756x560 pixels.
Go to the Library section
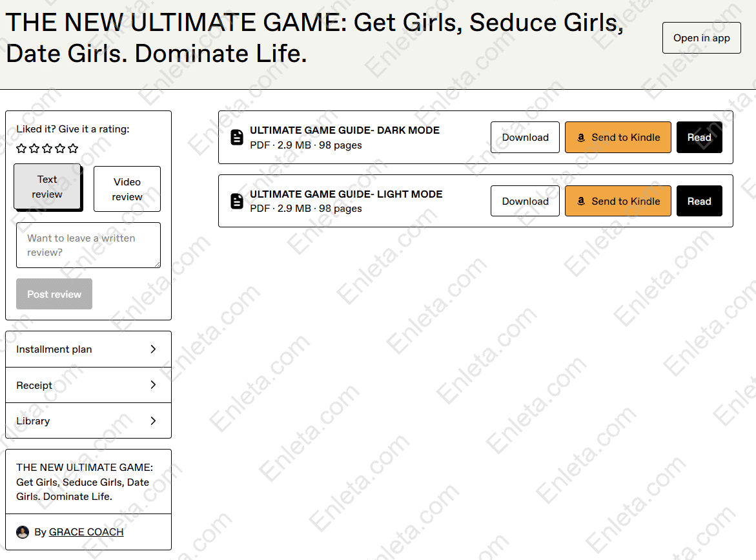88,420
